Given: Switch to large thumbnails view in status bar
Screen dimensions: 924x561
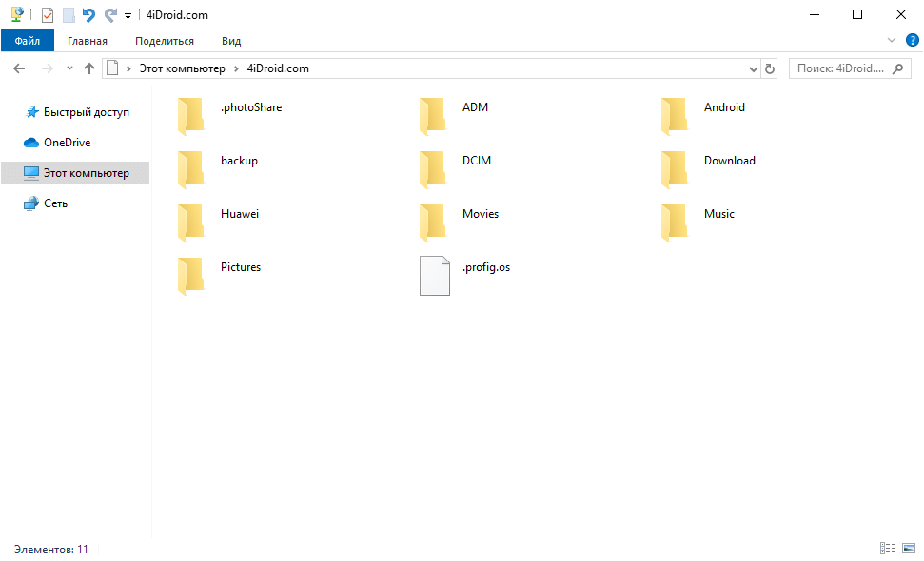Looking at the screenshot, I should pos(908,549).
